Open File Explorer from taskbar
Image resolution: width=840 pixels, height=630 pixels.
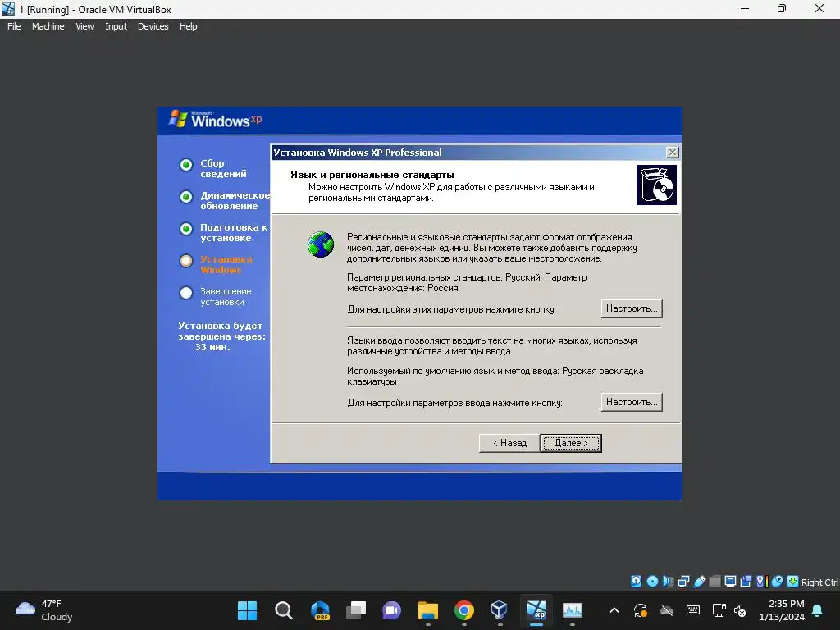click(x=428, y=610)
